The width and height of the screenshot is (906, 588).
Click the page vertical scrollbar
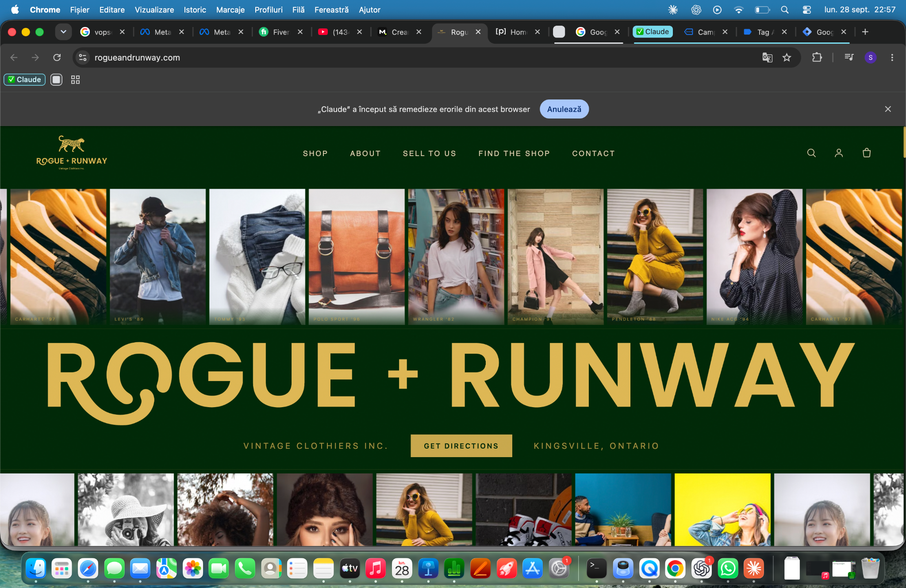(x=904, y=143)
